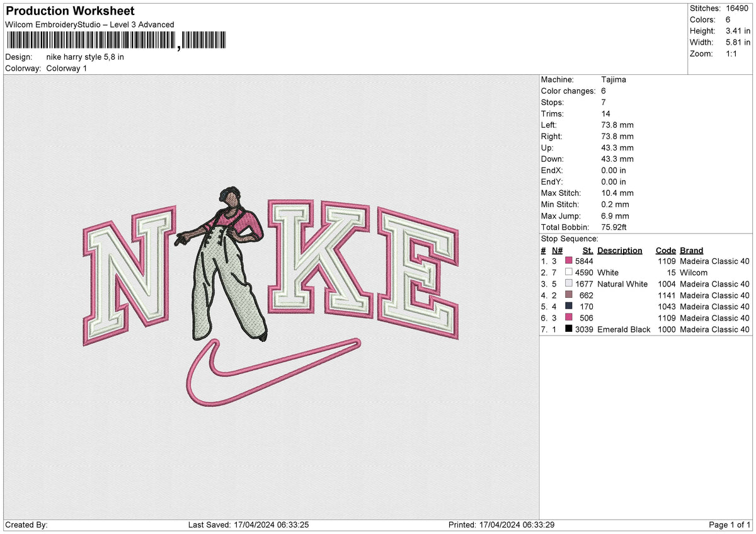756x534 pixels.
Task: Select the Max Jump value '6.9 mm'
Action: tap(616, 216)
